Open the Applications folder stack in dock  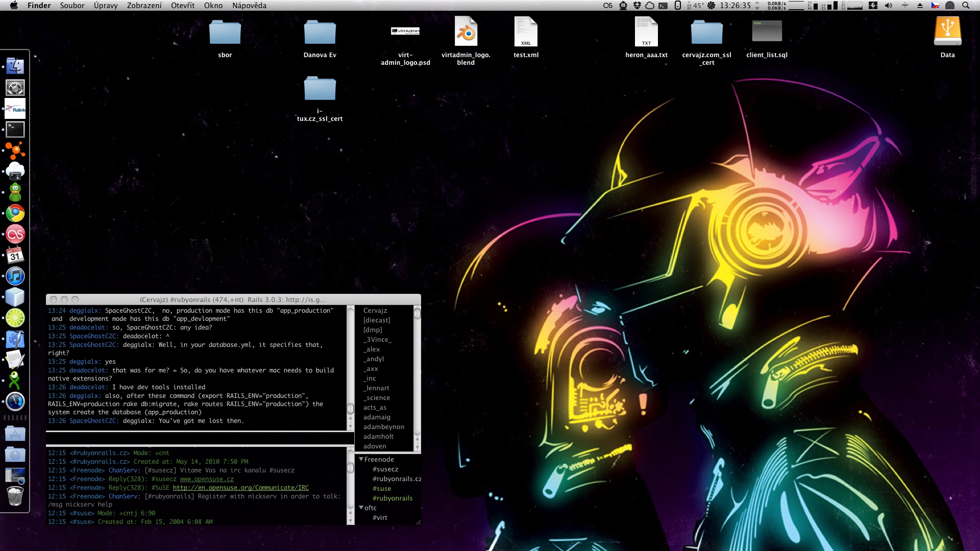15,434
